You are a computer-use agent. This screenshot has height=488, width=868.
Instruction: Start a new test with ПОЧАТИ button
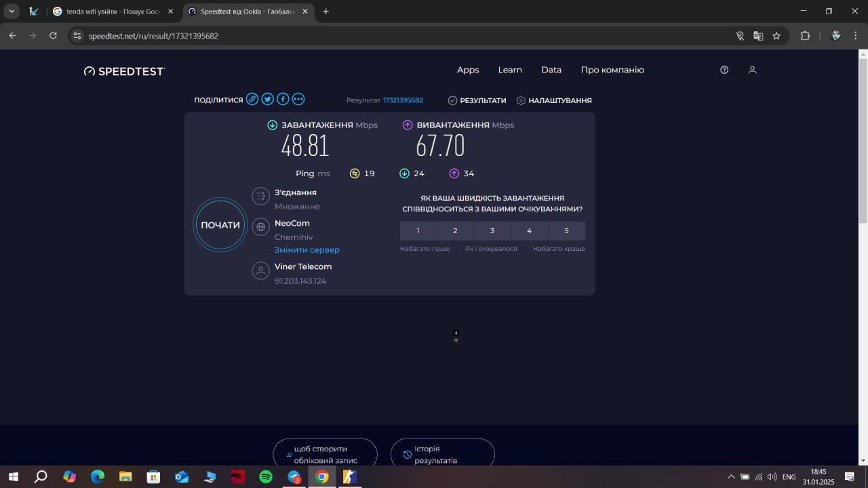tap(220, 225)
